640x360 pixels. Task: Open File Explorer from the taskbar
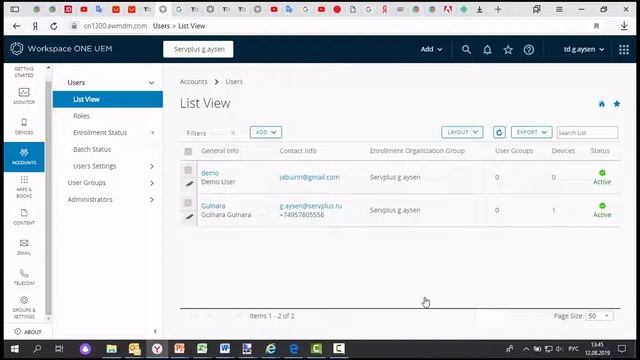[x=111, y=349]
